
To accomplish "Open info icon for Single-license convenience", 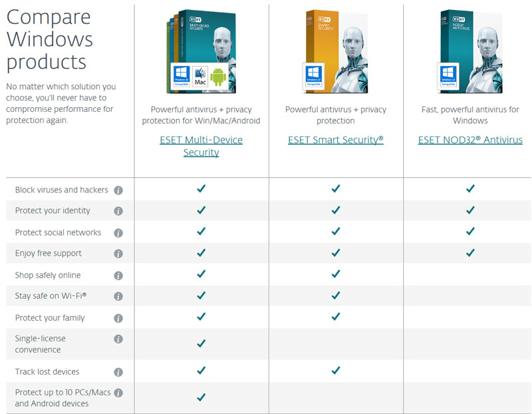I will coord(118,339).
